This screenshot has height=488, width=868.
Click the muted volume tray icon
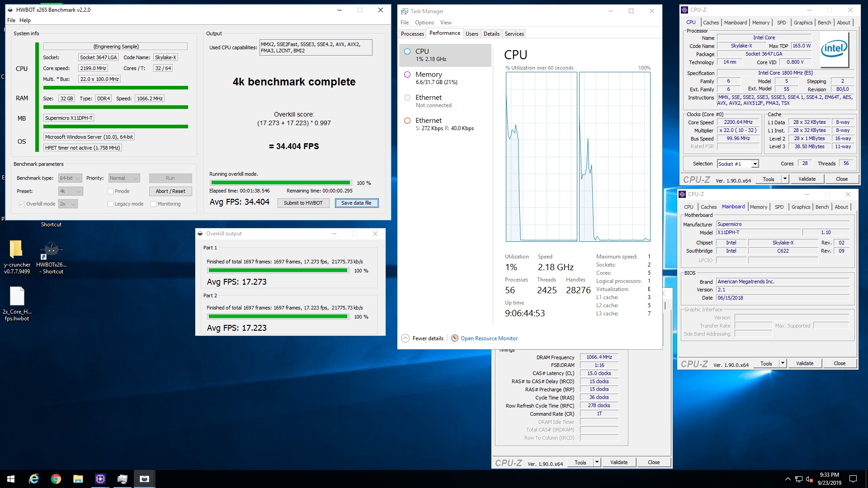tap(810, 479)
